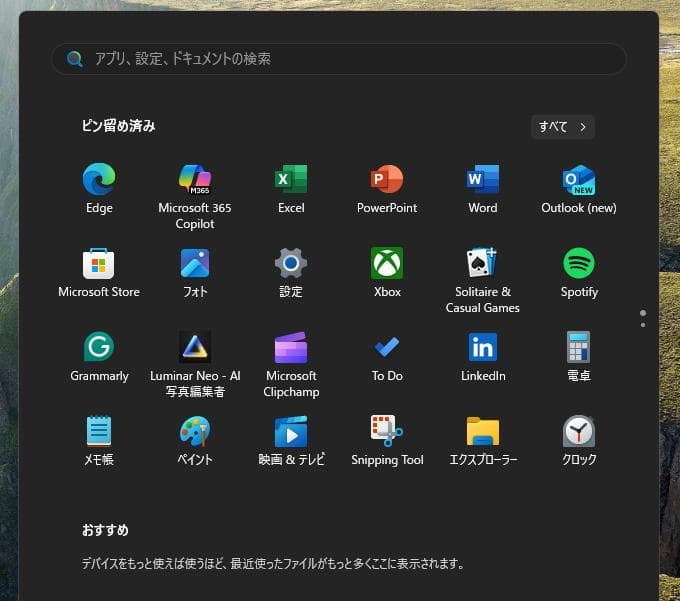
Task: Click the search magnifier icon
Action: coord(75,59)
